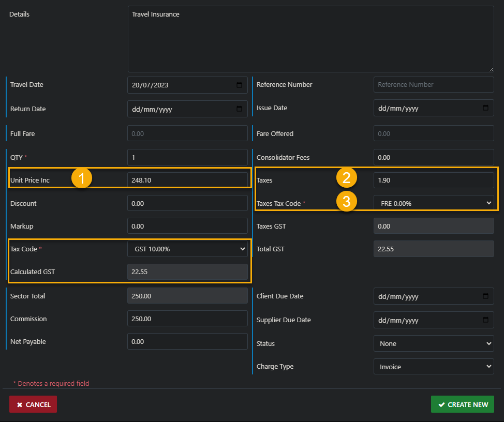Click into the Details text area
This screenshot has width=504, height=422.
310,39
